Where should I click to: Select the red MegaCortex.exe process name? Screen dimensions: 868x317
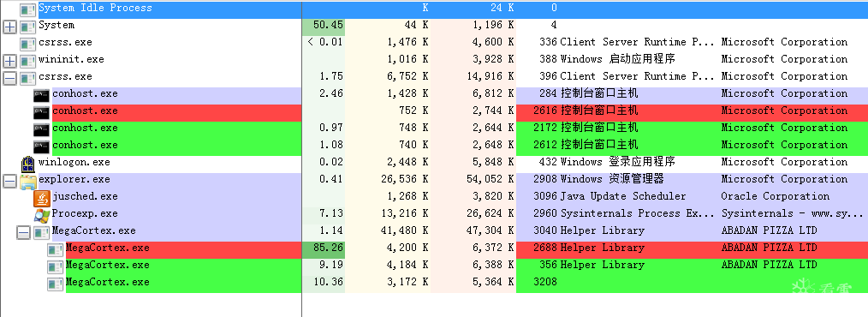pyautogui.click(x=107, y=248)
